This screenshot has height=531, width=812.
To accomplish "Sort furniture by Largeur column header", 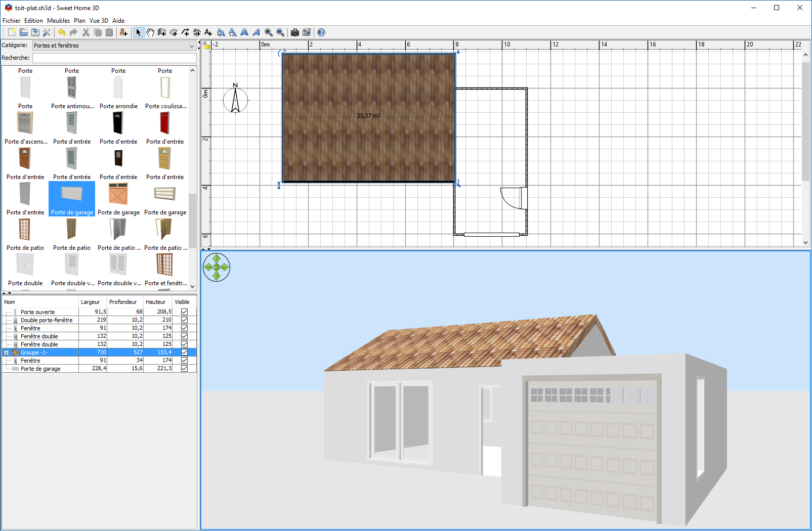I will (x=93, y=302).
